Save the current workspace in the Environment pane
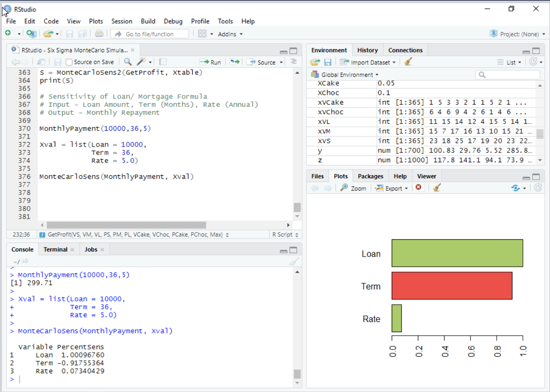The image size is (550, 392). point(328,62)
